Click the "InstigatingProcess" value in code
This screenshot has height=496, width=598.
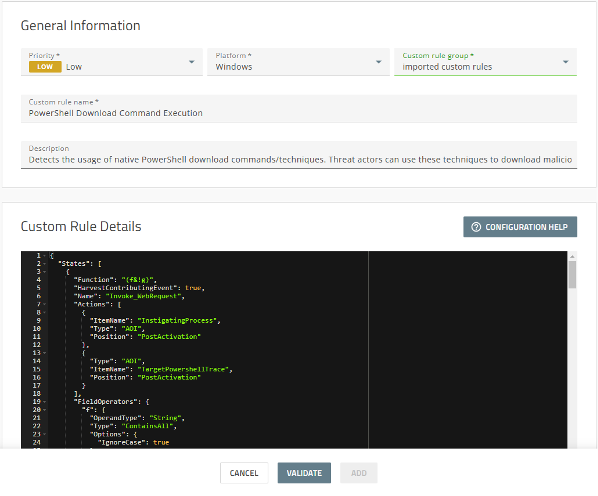177,321
